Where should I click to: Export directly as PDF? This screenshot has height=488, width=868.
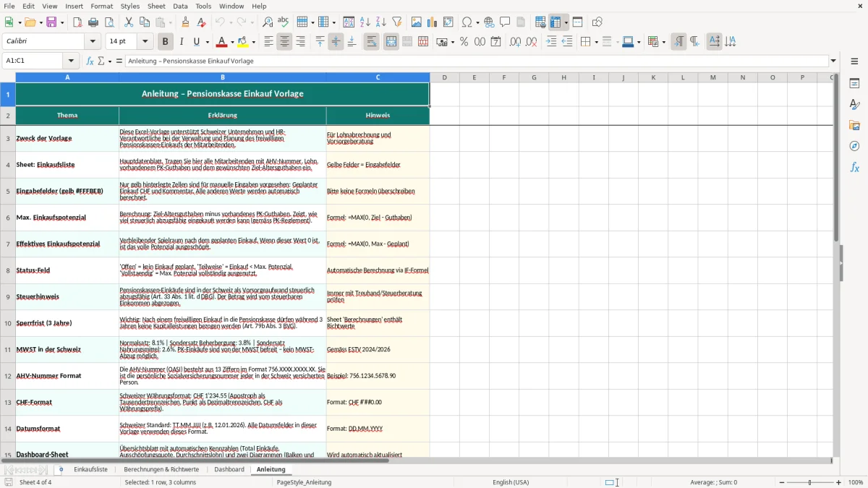coord(77,22)
